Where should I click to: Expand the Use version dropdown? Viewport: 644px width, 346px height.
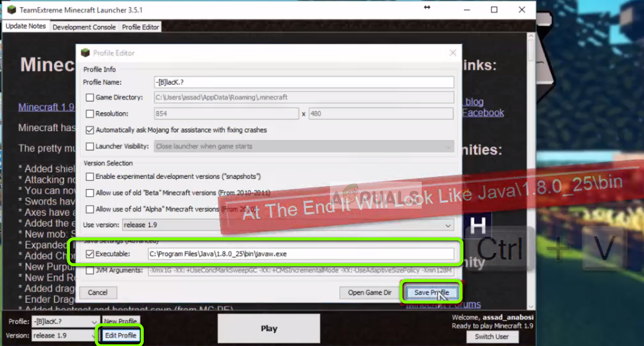tap(288, 225)
